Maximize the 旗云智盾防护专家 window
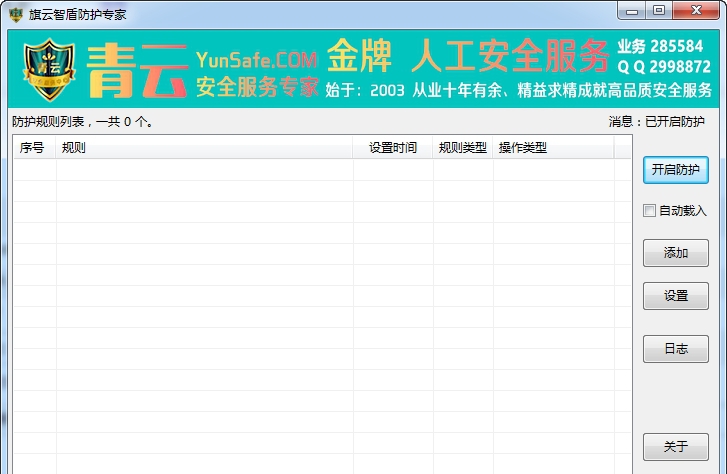The image size is (727, 474). (x=659, y=11)
